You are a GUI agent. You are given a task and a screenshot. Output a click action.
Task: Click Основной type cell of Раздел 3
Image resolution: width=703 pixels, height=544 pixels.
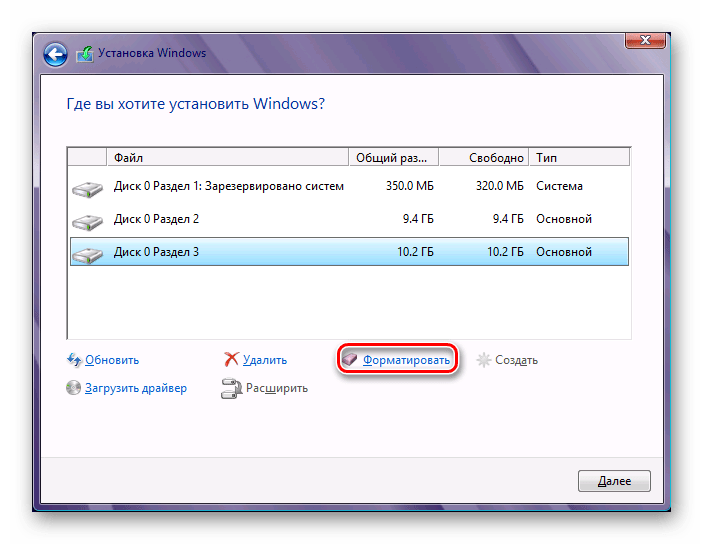pyautogui.click(x=564, y=252)
